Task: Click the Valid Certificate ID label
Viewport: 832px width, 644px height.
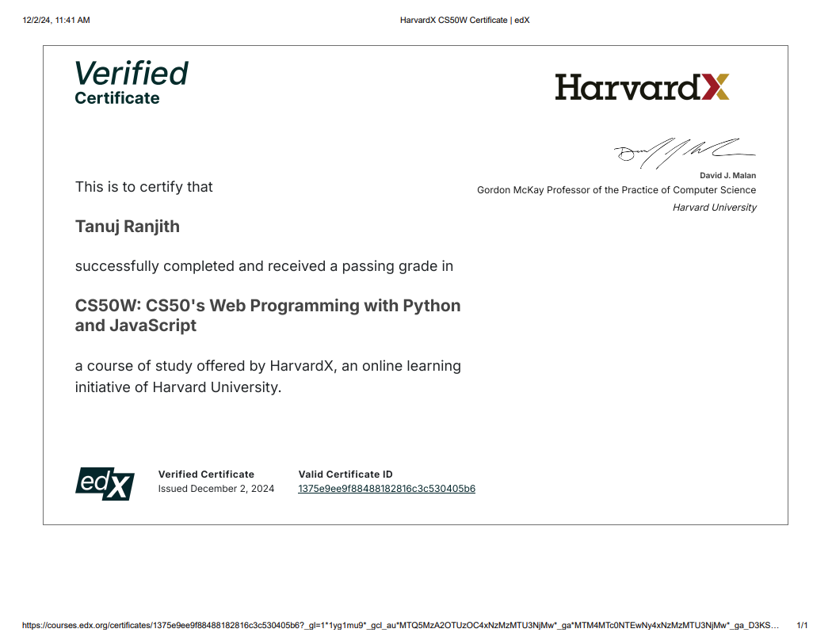Action: (345, 474)
